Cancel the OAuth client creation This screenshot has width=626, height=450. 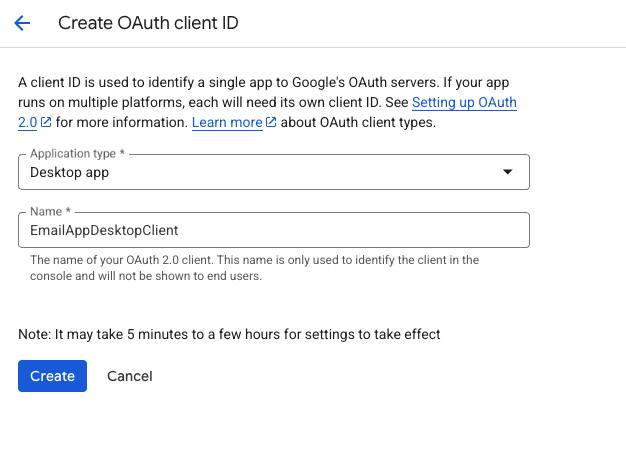[x=130, y=376]
